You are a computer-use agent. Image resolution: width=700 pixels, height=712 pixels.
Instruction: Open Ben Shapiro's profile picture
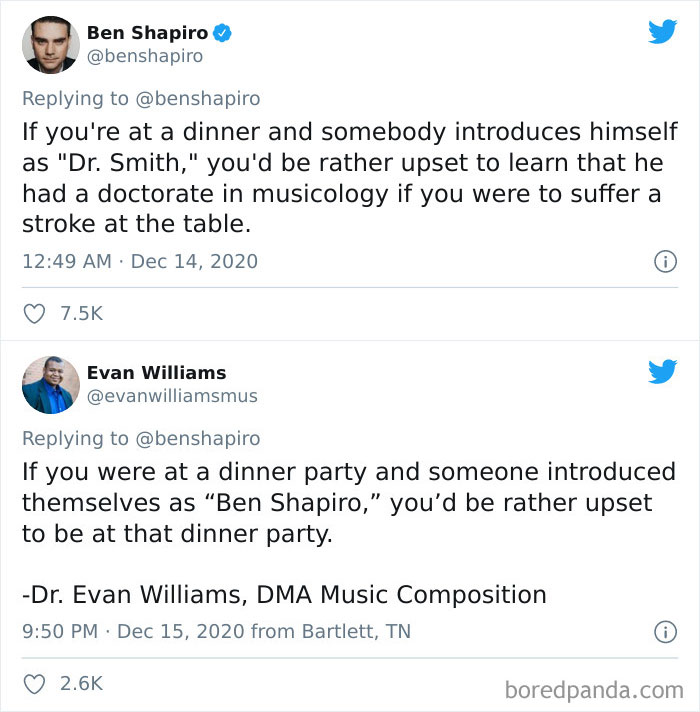51,44
